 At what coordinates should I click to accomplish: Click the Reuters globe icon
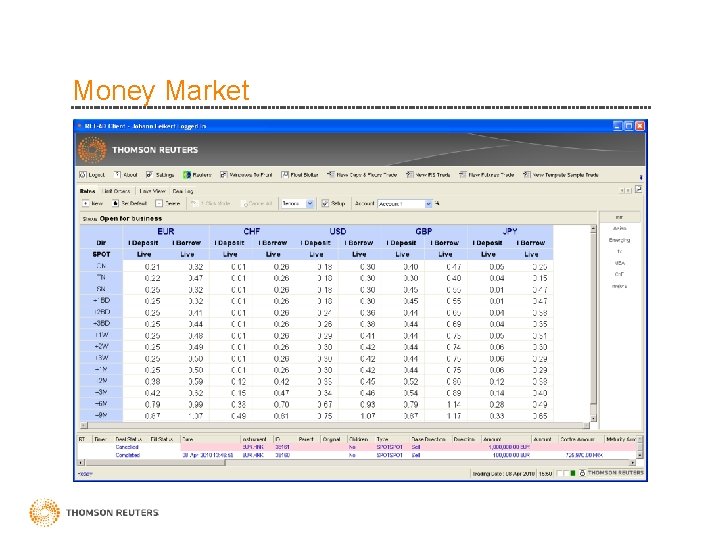click(x=187, y=175)
